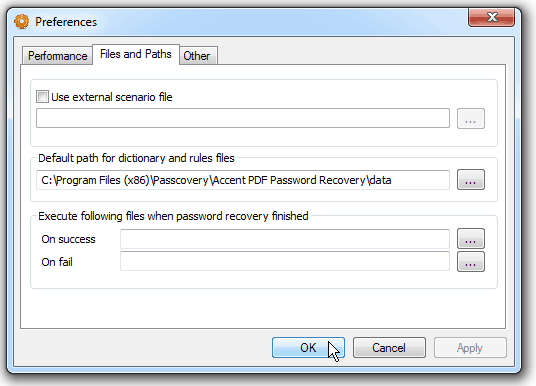
Task: Click the default dictionary path text field
Action: click(x=243, y=180)
